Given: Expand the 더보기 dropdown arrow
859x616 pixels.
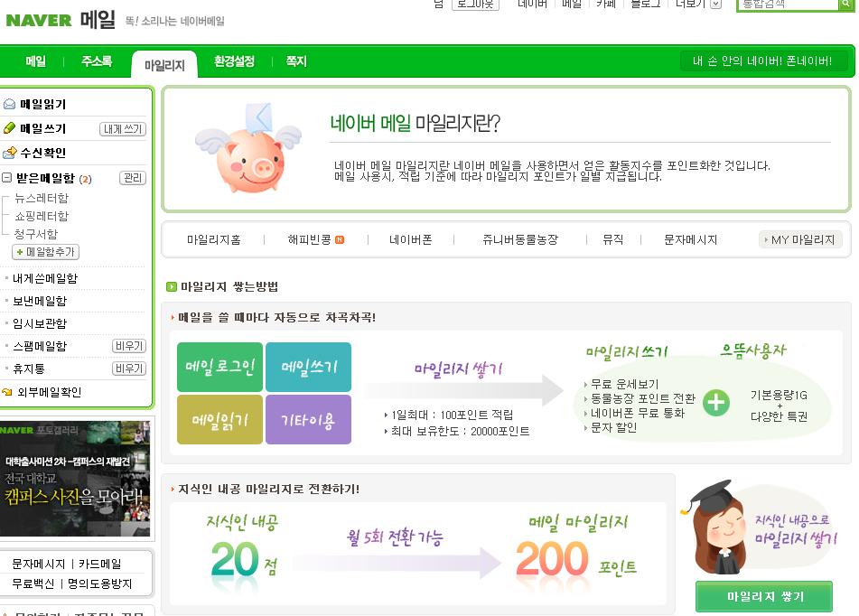Looking at the screenshot, I should (x=715, y=5).
